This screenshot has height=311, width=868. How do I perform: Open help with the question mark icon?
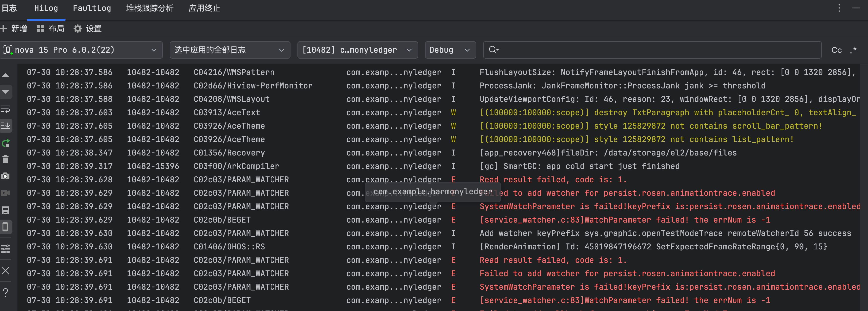(x=5, y=292)
